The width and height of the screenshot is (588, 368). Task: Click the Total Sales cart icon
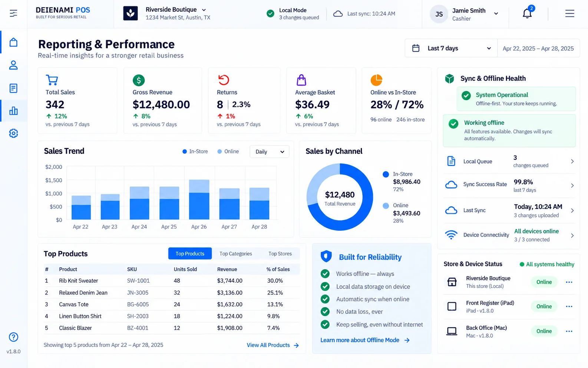point(52,80)
